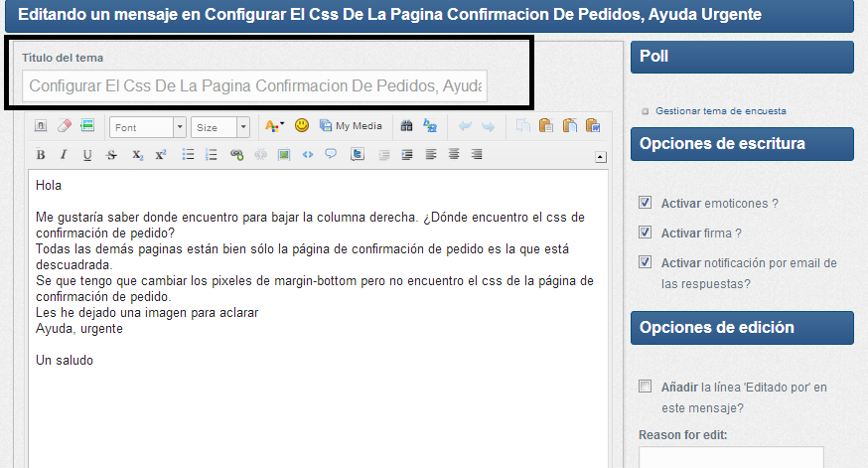Open the smiley emoticon picker
Image resolution: width=868 pixels, height=468 pixels.
tap(302, 126)
